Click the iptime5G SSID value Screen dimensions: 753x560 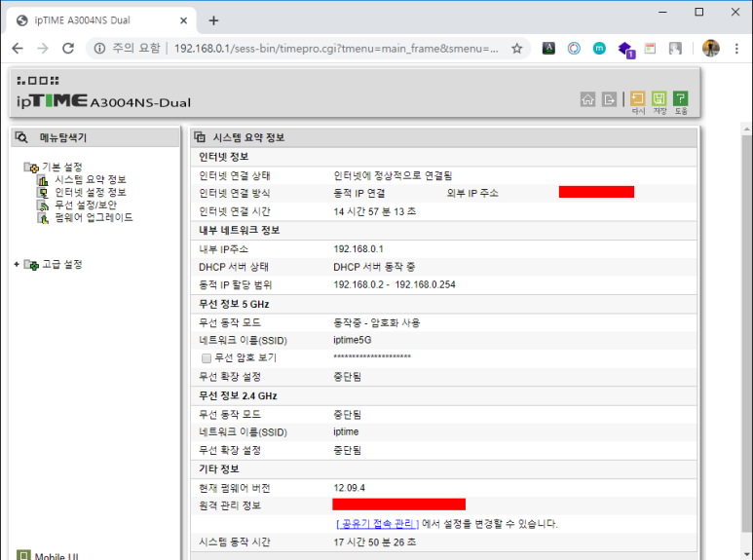(x=353, y=340)
